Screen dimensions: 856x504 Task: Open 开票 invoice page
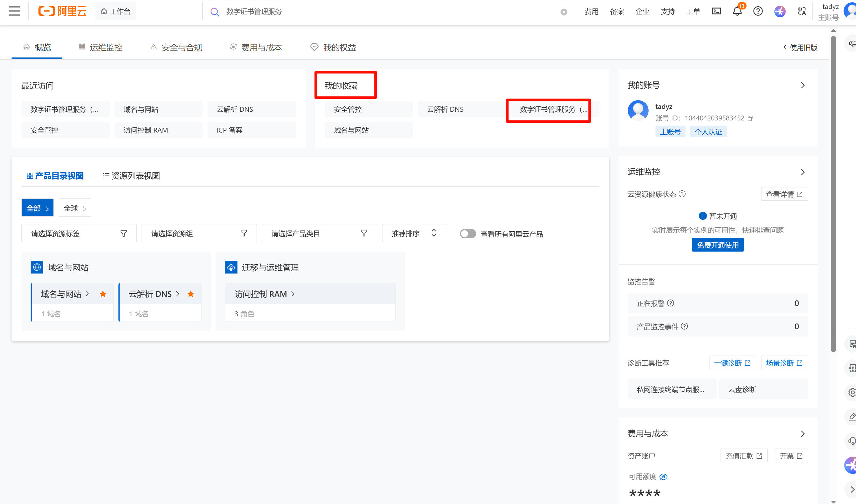coord(791,456)
